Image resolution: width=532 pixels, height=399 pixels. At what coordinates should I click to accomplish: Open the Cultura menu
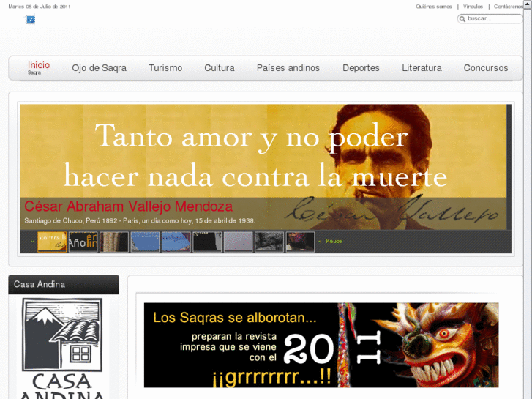(220, 68)
